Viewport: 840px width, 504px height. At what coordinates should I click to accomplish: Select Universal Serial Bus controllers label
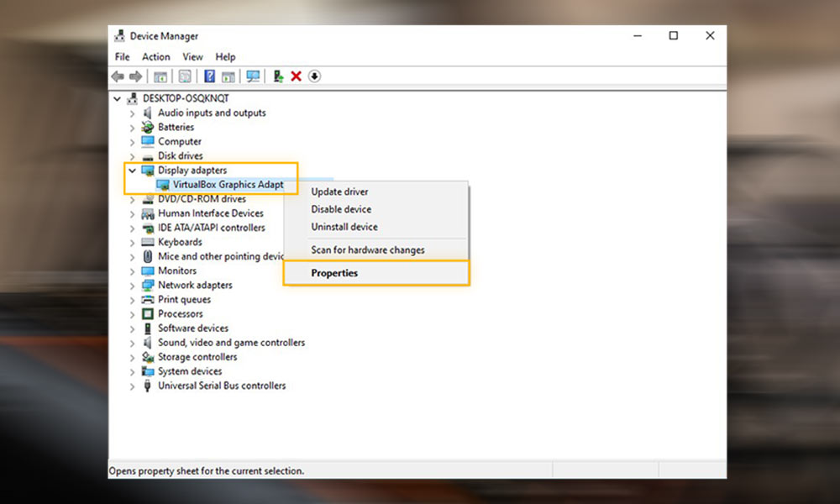[222, 386]
